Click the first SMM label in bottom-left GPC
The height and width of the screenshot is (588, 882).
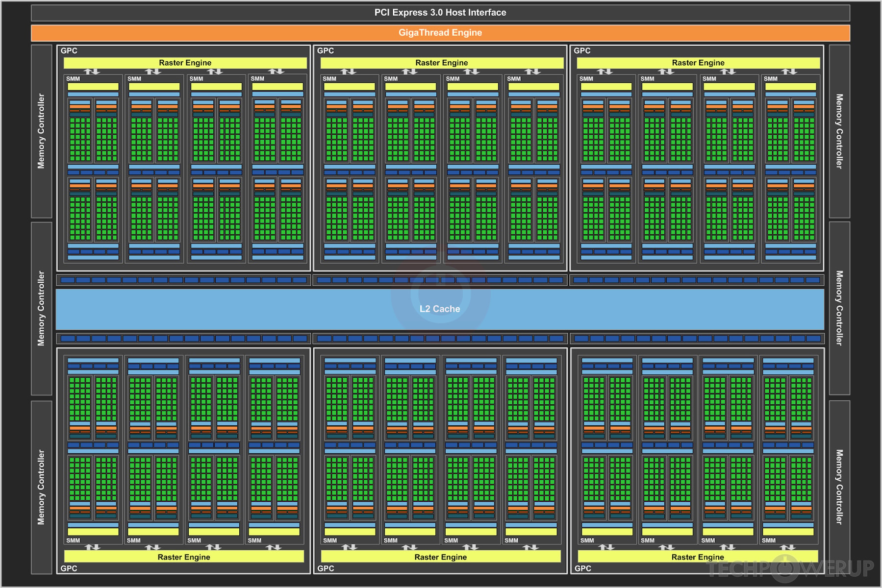point(73,540)
